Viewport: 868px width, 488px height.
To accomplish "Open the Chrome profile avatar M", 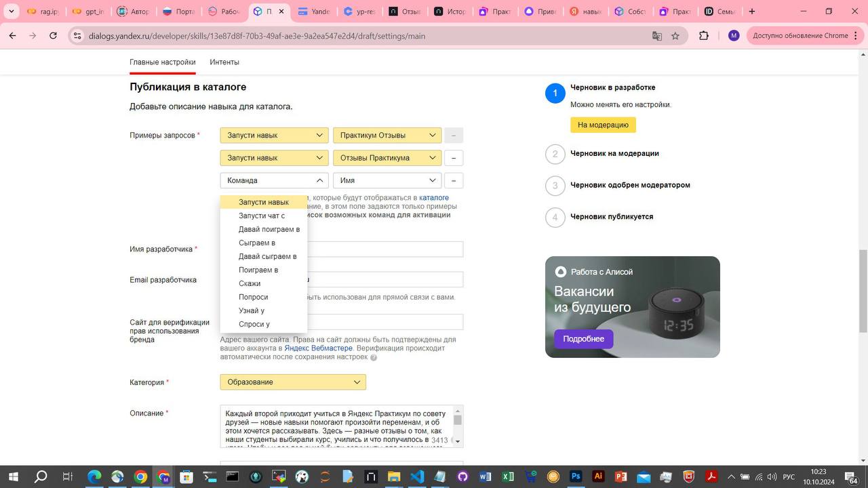I will click(734, 36).
